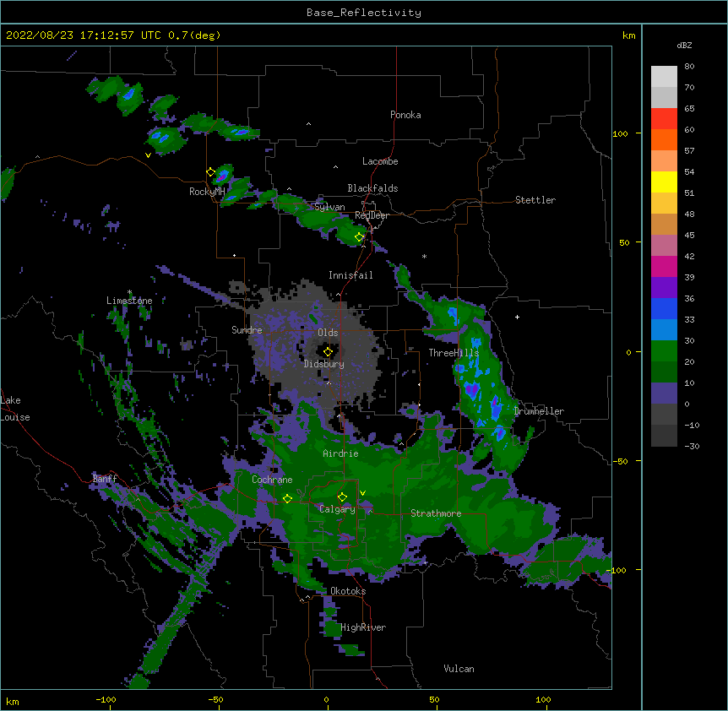Viewport: 728px width, 711px height.
Task: Click the ThreeHills town label
Action: 454,353
